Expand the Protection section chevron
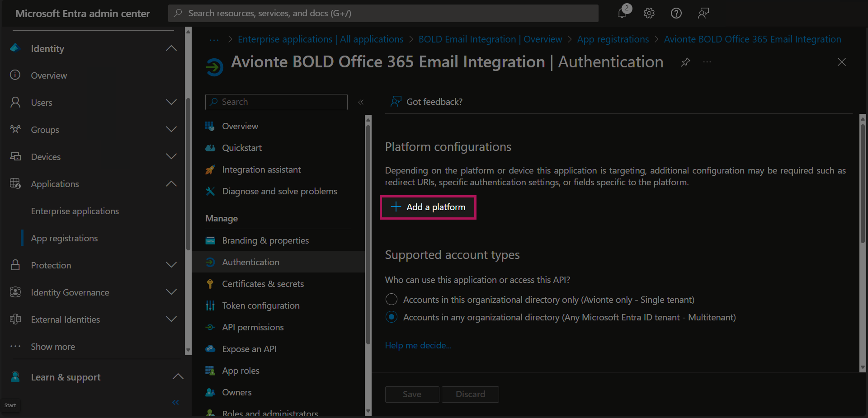 click(171, 265)
